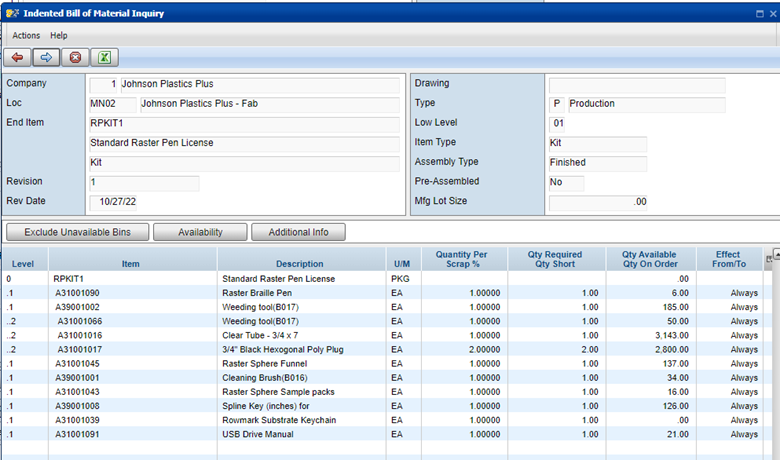Export to Excel using the green icon
The width and height of the screenshot is (780, 460).
click(104, 58)
